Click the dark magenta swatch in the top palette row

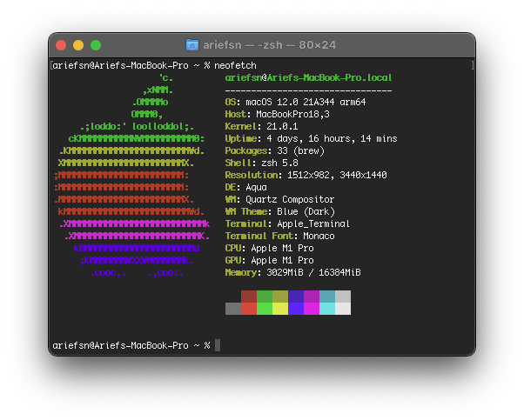[312, 297]
